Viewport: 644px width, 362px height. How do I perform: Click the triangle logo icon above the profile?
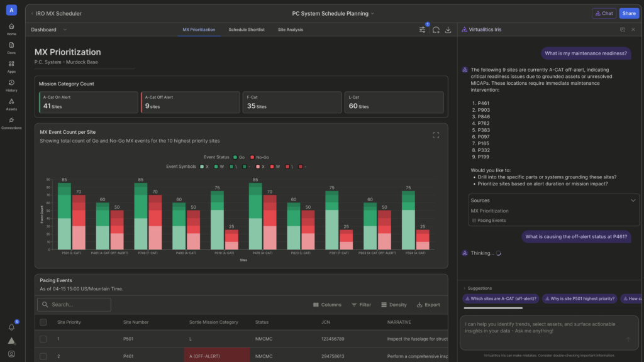(x=11, y=341)
